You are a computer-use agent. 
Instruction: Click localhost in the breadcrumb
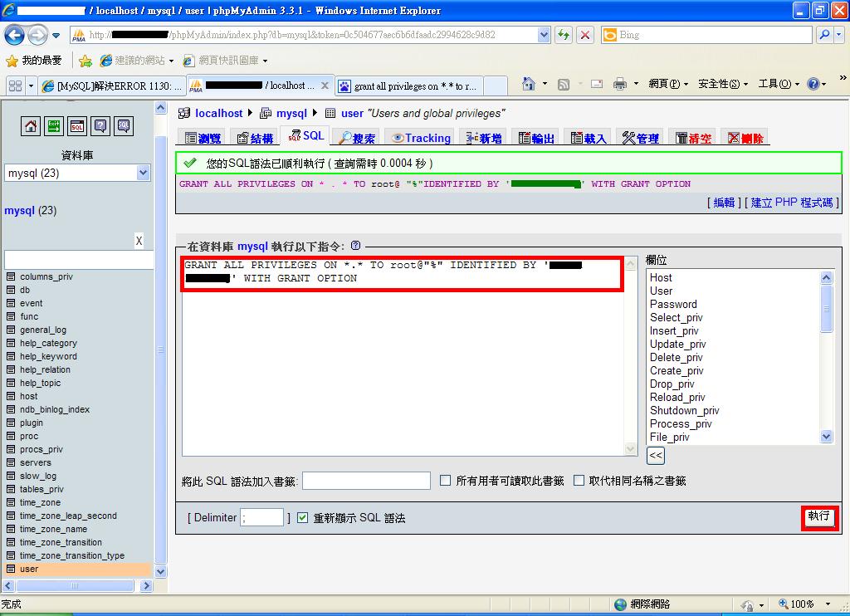[x=218, y=114]
